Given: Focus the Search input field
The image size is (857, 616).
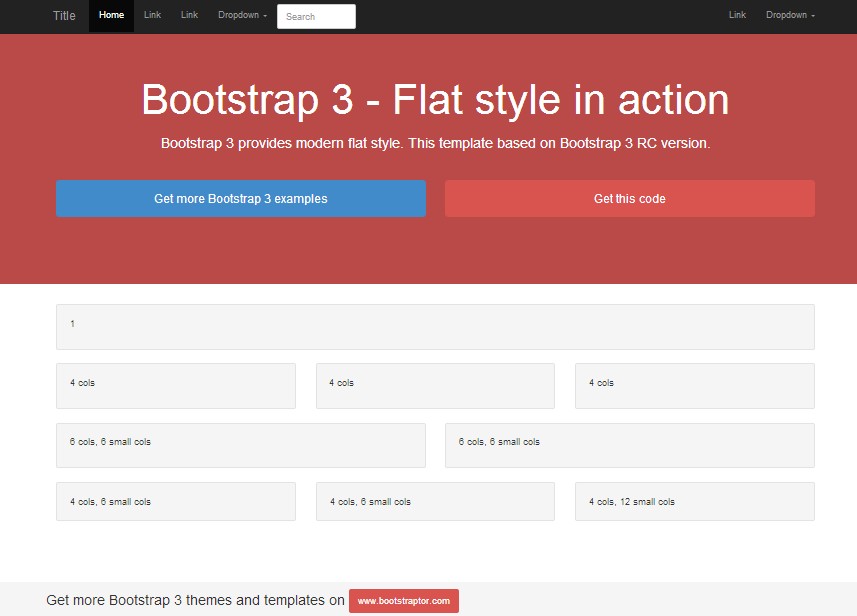Looking at the screenshot, I should [x=316, y=16].
